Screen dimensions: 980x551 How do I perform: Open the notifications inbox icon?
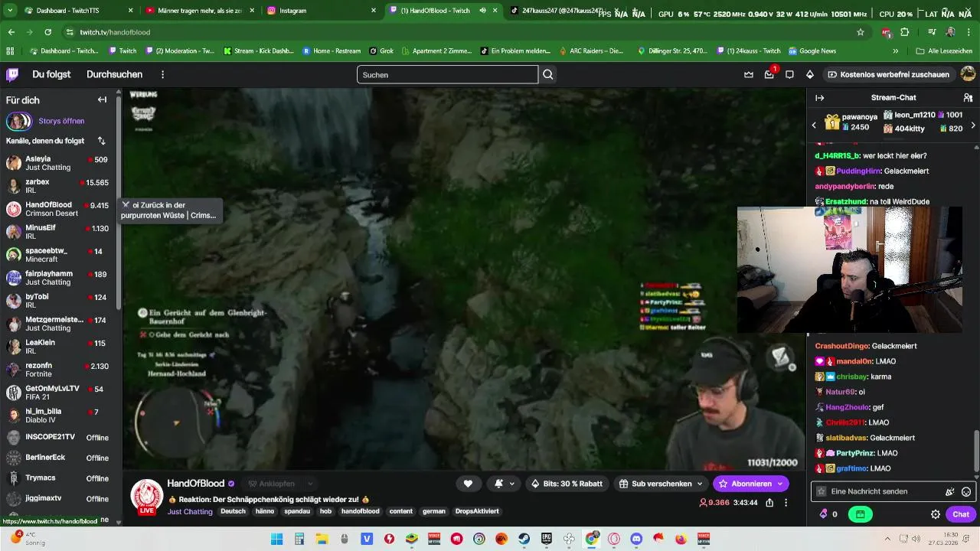(769, 74)
